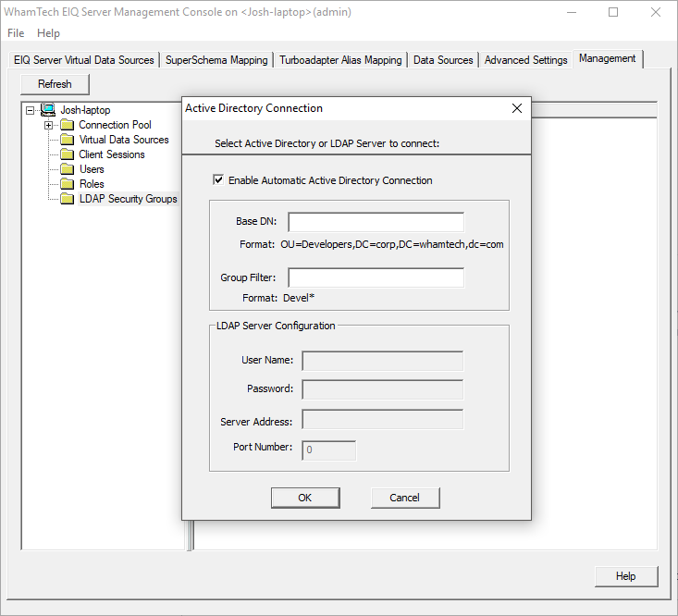Close the Active Directory Connection dialog
678x616 pixels.
pyautogui.click(x=517, y=108)
